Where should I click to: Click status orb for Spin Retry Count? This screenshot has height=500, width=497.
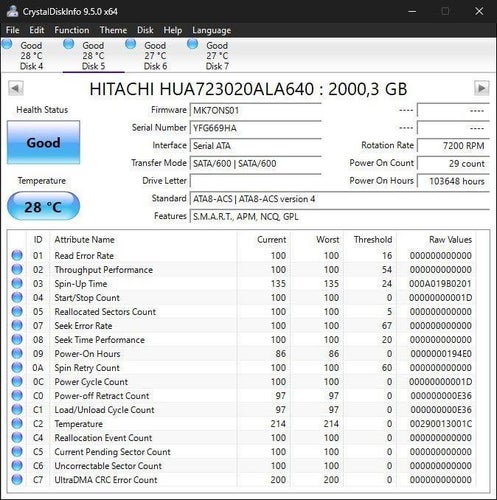[17, 367]
